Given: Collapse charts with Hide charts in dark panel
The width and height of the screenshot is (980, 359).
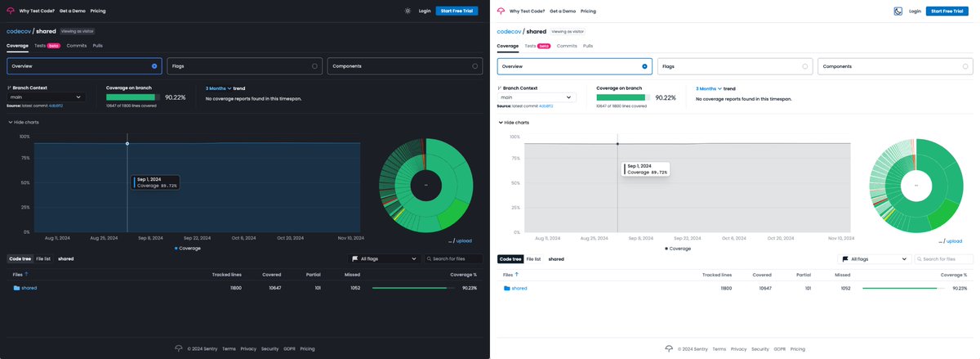Looking at the screenshot, I should [23, 122].
